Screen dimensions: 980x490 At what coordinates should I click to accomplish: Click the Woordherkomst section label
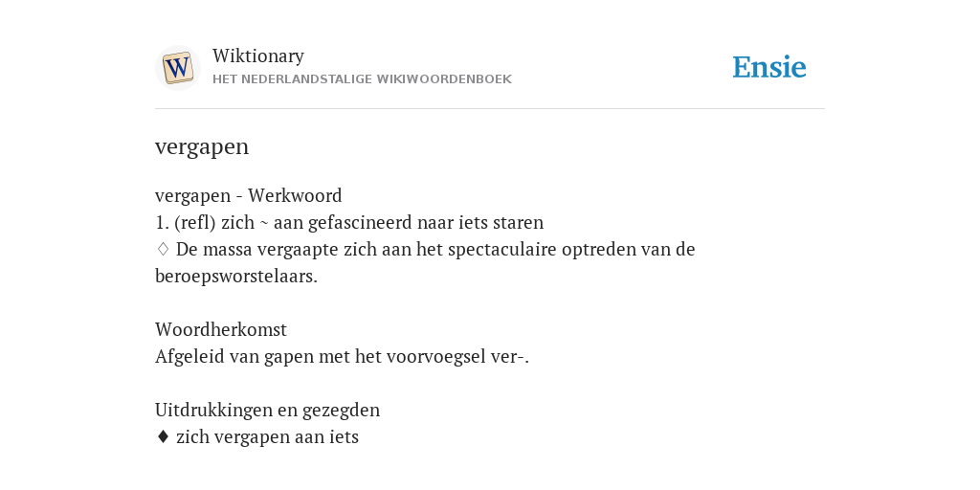[x=221, y=329]
